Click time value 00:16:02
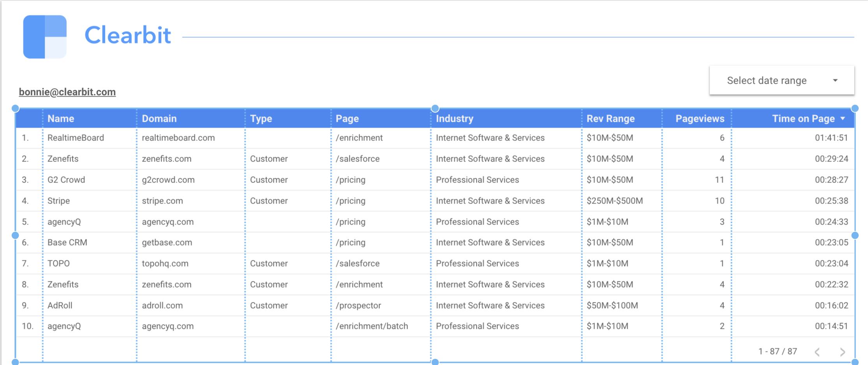The width and height of the screenshot is (868, 365). tap(831, 305)
